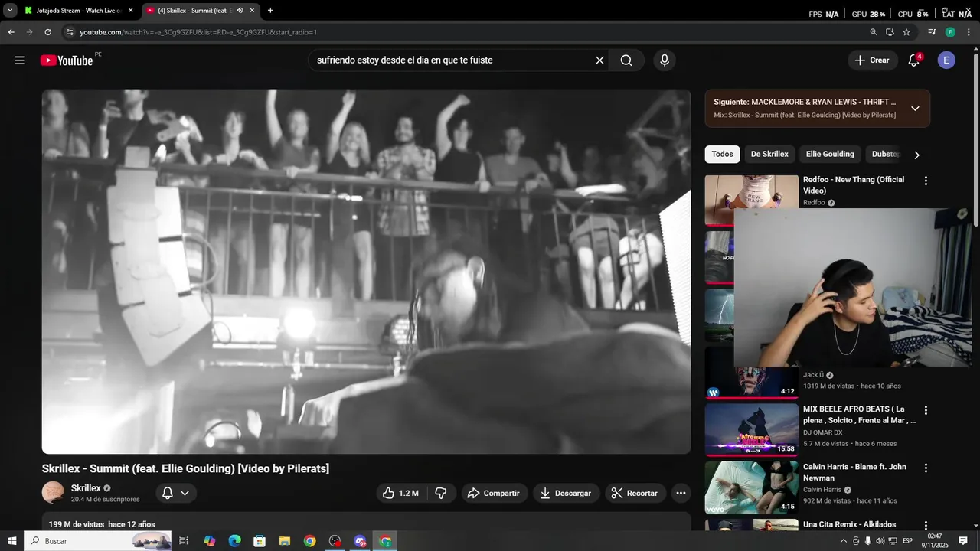This screenshot has height=551, width=980.
Task: Open the YouTube hamburger guide menu
Action: tap(20, 60)
